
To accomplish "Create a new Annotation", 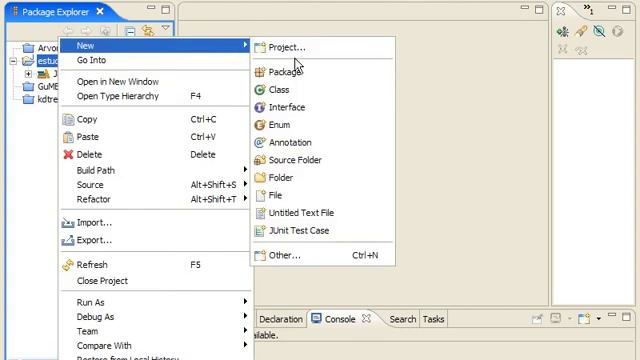I will [x=322, y=142].
